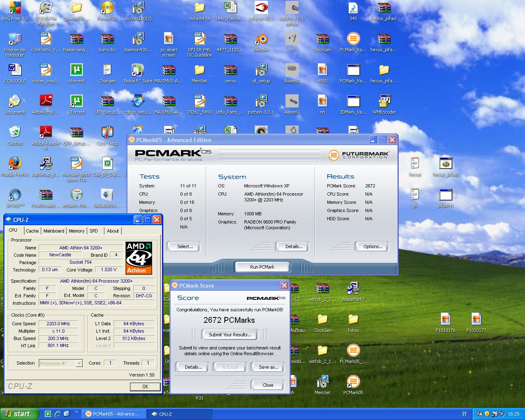
Task: Open the yafaray desktop icon
Action: click(261, 11)
